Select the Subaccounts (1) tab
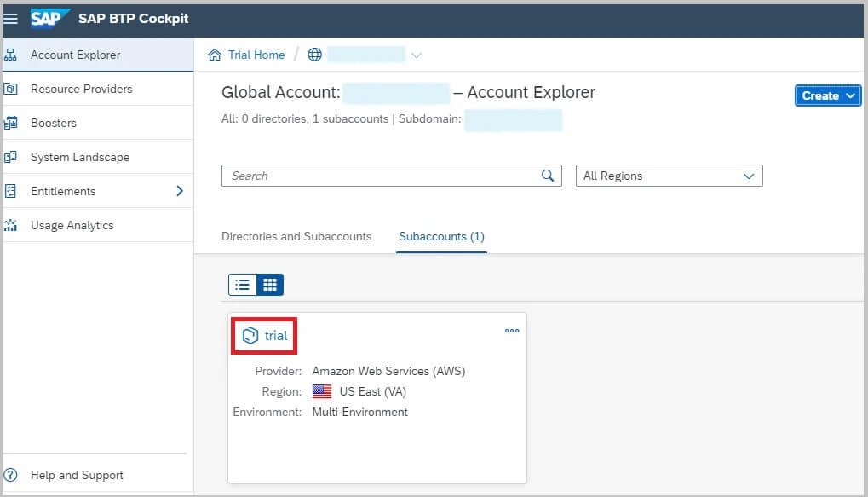Viewport: 868px width, 497px height. click(x=442, y=237)
